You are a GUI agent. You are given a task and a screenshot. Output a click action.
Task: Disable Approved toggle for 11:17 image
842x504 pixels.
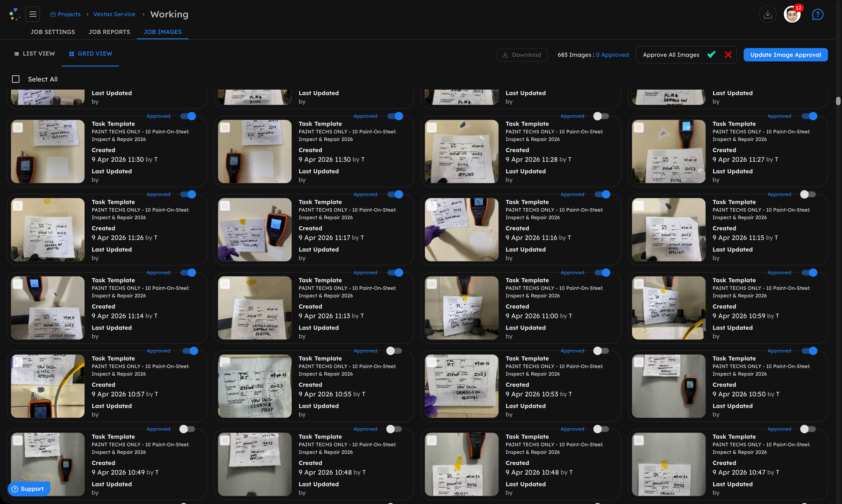(x=395, y=194)
